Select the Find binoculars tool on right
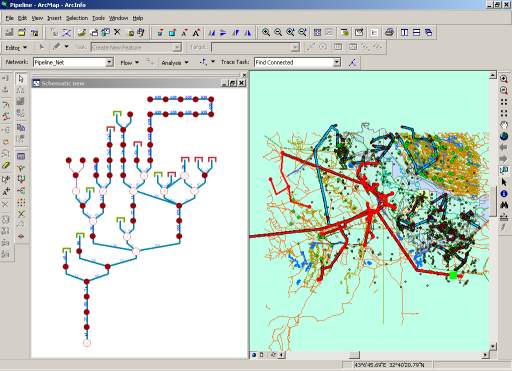This screenshot has height=371, width=512. point(504,205)
